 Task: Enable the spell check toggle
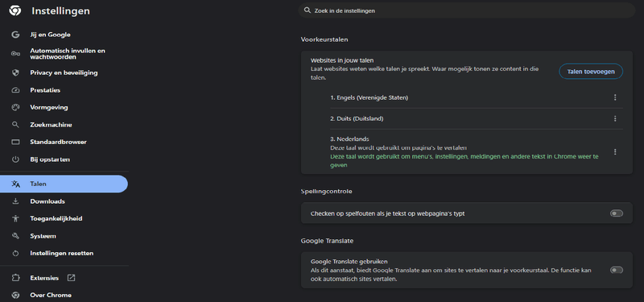click(616, 213)
